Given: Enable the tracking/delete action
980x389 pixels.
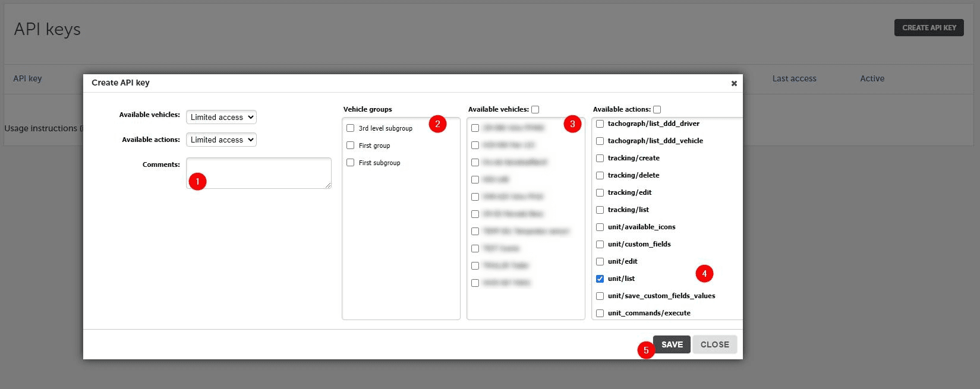Looking at the screenshot, I should 600,175.
